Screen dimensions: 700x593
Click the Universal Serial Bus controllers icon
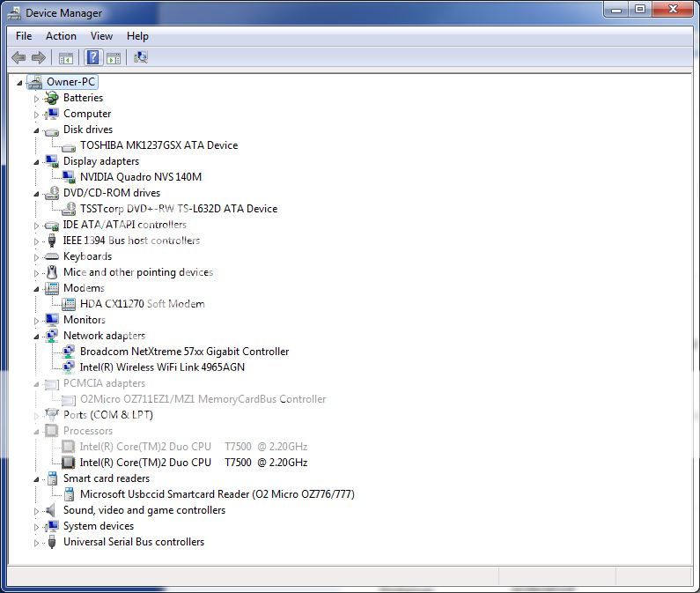[x=52, y=542]
